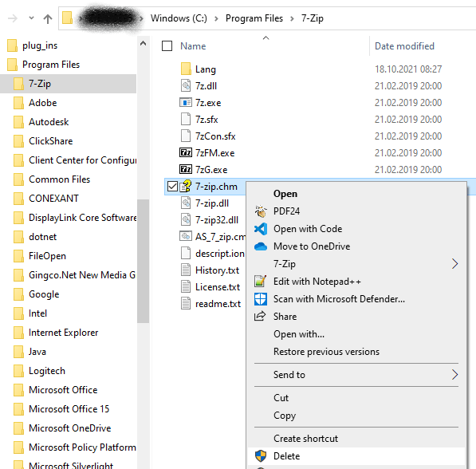Click the 7zG.exe file icon
476x469 pixels.
[x=186, y=169]
